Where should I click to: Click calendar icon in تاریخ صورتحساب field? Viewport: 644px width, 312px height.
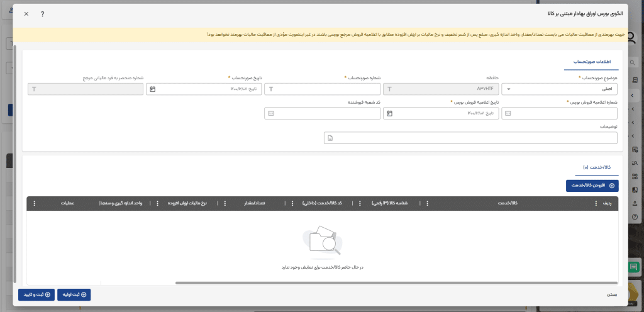point(153,89)
